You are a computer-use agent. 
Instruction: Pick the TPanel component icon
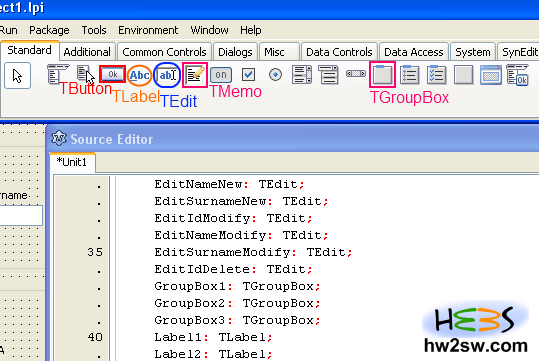pyautogui.click(x=463, y=75)
